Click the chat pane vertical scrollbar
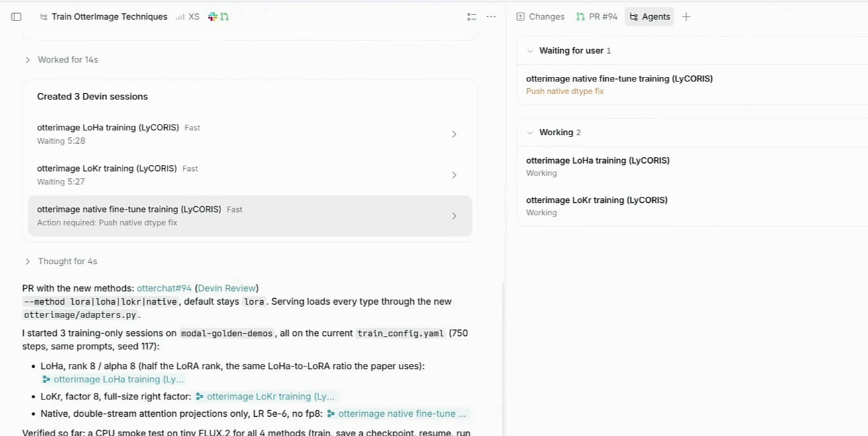This screenshot has height=436, width=868. (x=502, y=358)
